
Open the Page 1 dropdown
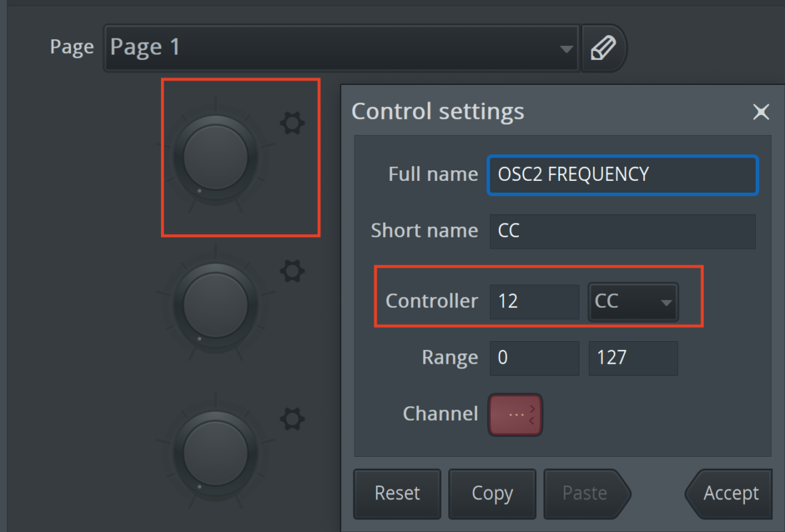pos(341,48)
